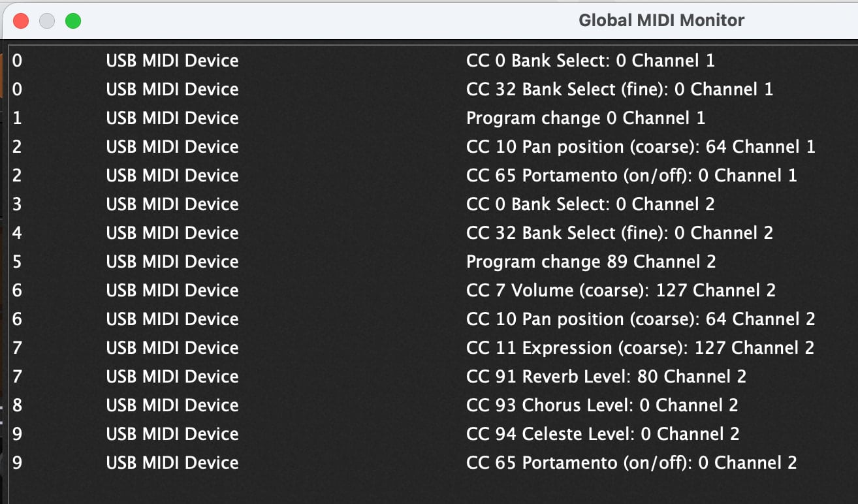The height and width of the screenshot is (504, 858).
Task: Select the Program change 89 Channel 2 message
Action: pyautogui.click(x=590, y=262)
